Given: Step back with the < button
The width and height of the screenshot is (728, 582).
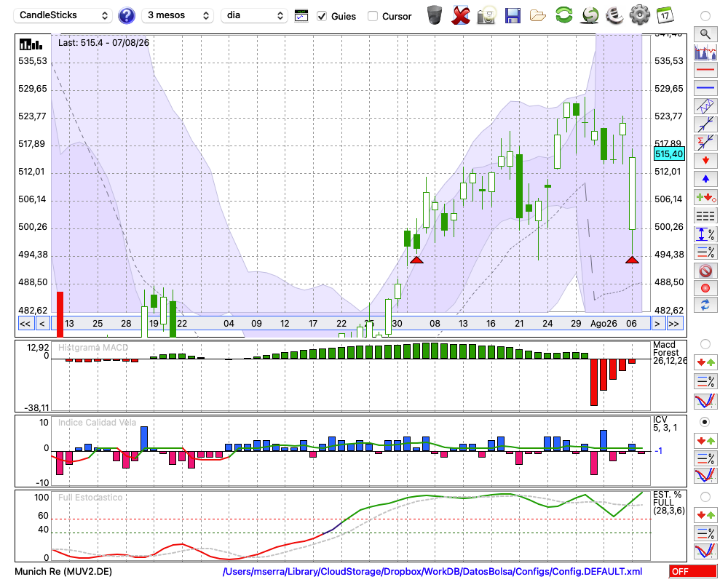Looking at the screenshot, I should pos(42,324).
